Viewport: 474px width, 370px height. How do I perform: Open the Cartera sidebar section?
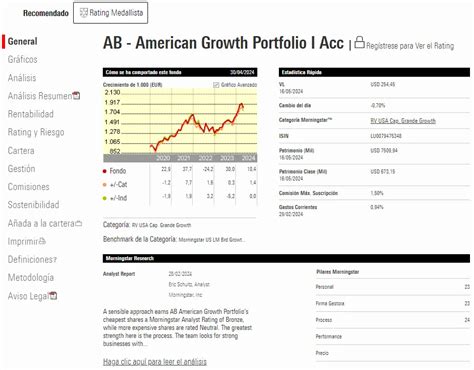click(21, 151)
